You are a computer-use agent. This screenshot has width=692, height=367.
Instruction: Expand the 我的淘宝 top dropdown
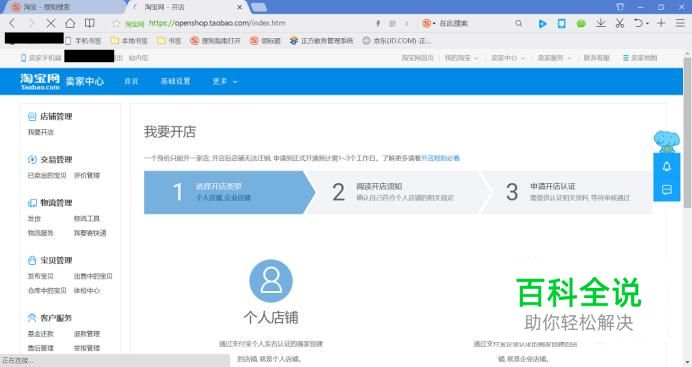(461, 58)
